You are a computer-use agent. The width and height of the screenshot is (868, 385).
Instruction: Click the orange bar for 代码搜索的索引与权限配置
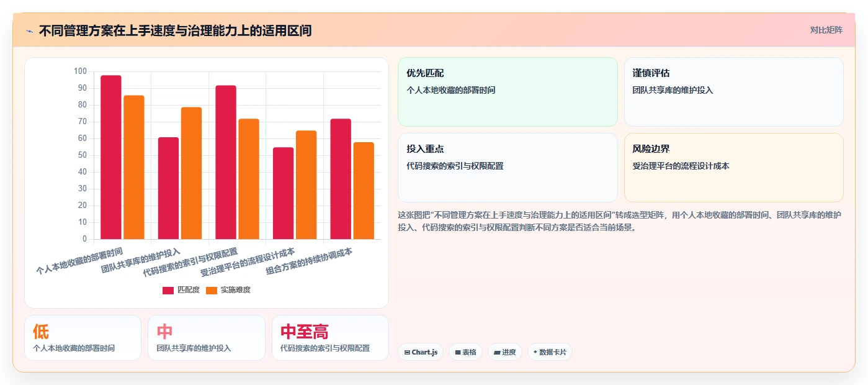(x=249, y=179)
